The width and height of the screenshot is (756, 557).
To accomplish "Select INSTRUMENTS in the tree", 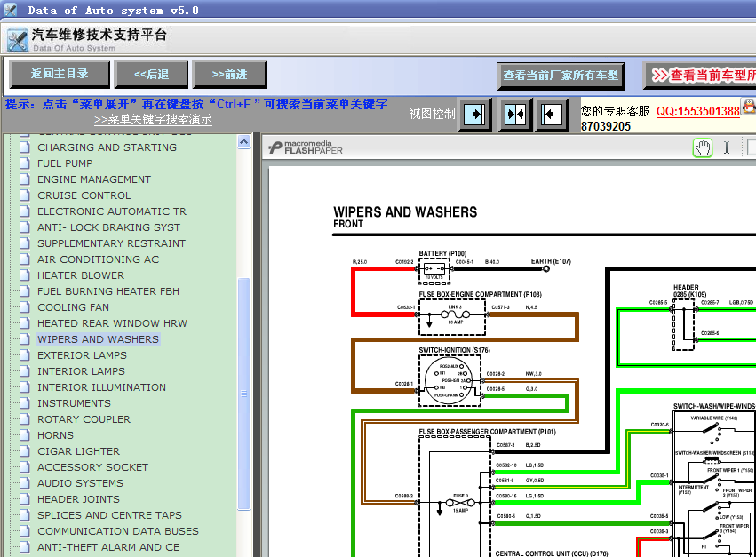I will point(75,403).
